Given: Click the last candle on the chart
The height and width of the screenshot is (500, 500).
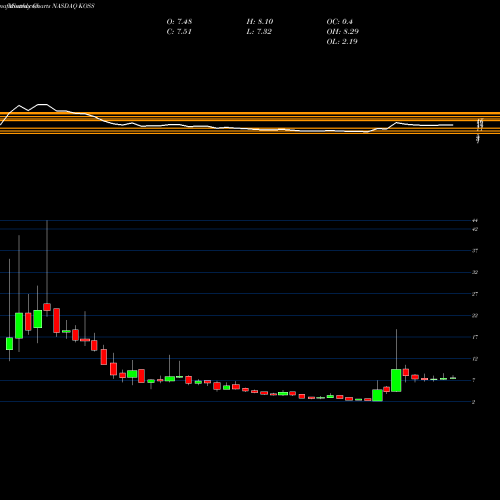Looking at the screenshot, I should tap(453, 378).
